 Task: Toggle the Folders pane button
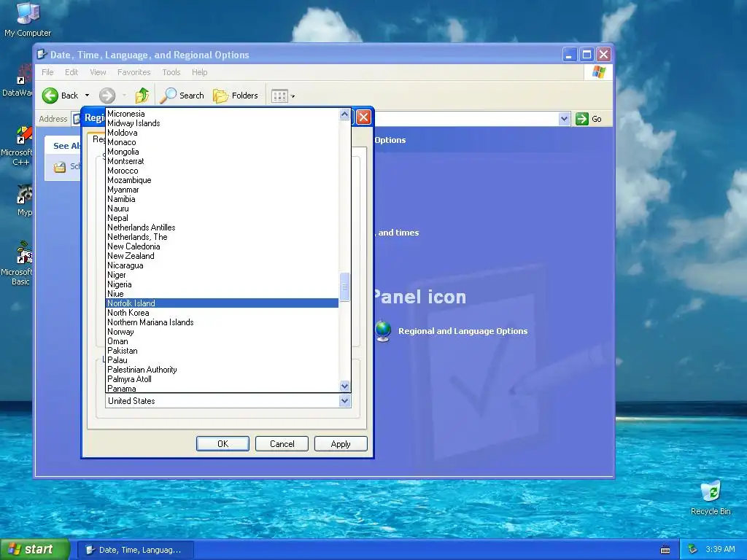[x=236, y=96]
